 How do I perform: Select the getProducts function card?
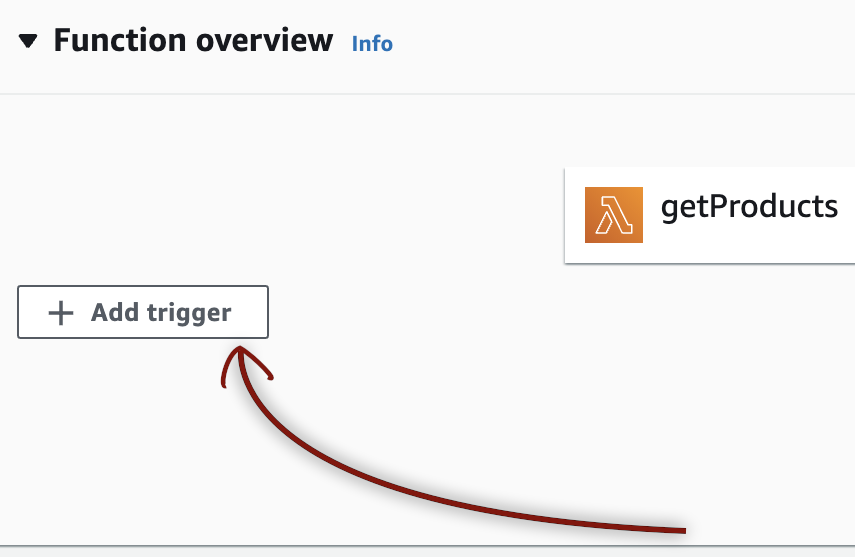point(709,215)
